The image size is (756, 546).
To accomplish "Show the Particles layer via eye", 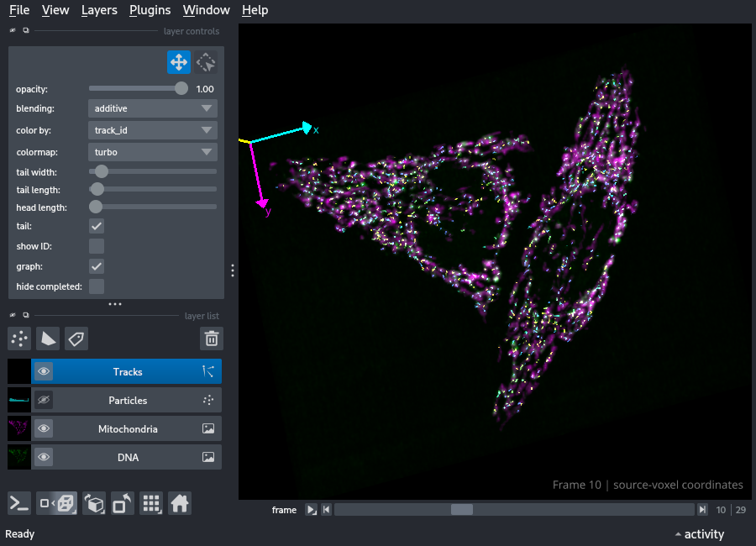I will tap(44, 400).
